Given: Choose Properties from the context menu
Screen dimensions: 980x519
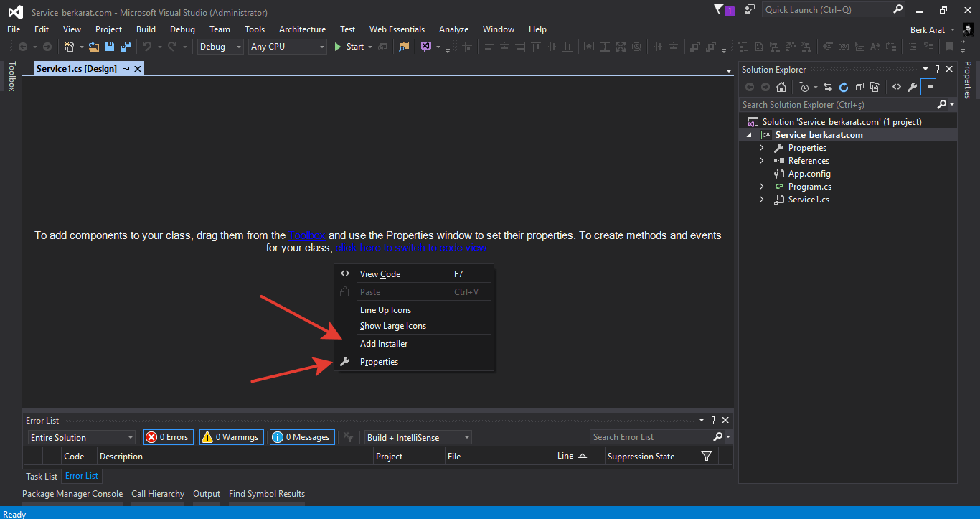Looking at the screenshot, I should pos(414,362).
